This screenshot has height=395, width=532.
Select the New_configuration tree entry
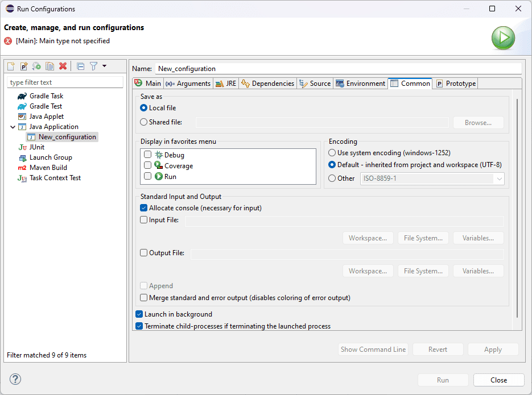point(63,137)
